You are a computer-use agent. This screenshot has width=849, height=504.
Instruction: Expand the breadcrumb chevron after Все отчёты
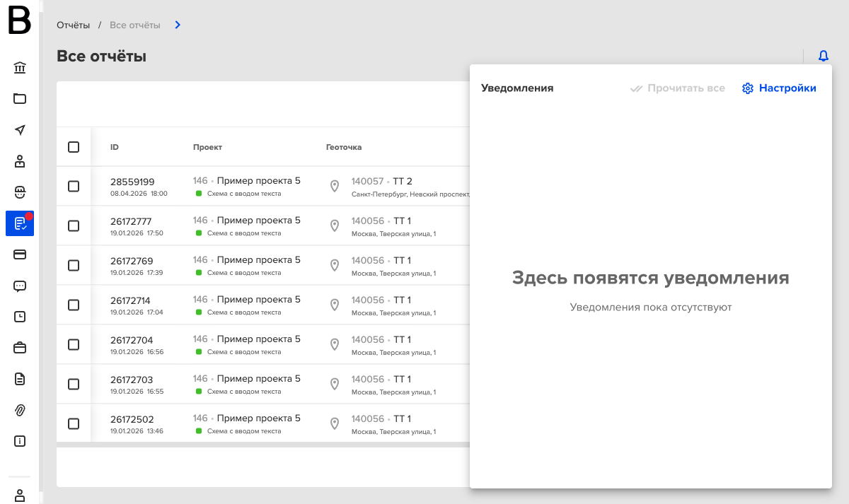pos(178,25)
